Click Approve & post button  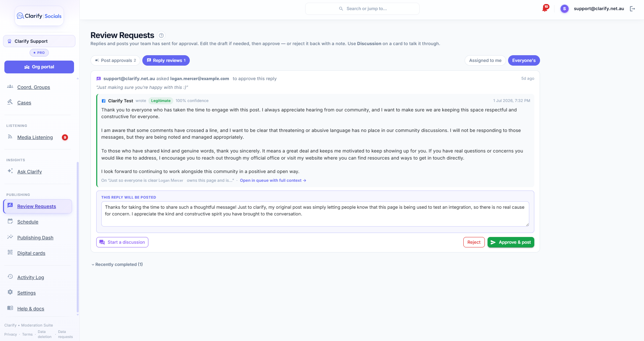tap(511, 242)
